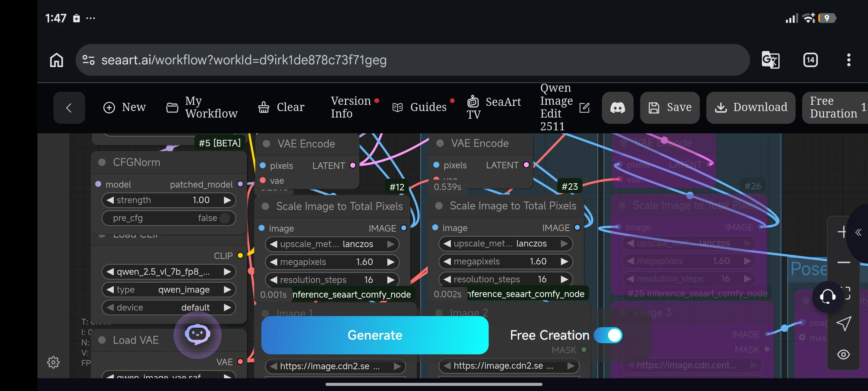Click the image input port of node #23
The height and width of the screenshot is (391, 868).
click(x=435, y=227)
